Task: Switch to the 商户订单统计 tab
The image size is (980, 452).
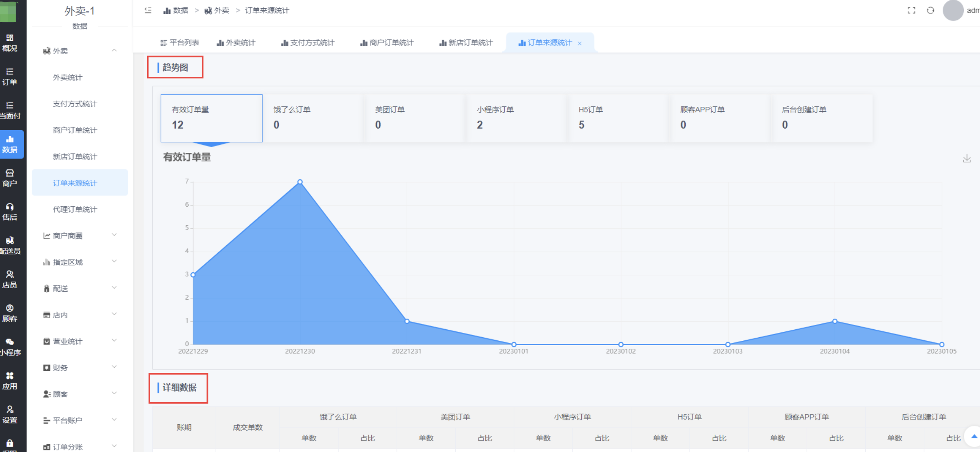Action: tap(387, 43)
